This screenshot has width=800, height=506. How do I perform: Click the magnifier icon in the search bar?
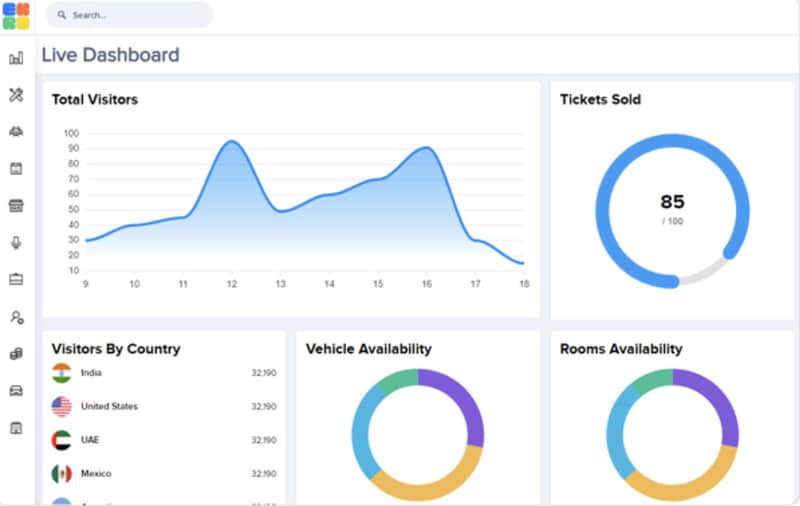[x=62, y=16]
